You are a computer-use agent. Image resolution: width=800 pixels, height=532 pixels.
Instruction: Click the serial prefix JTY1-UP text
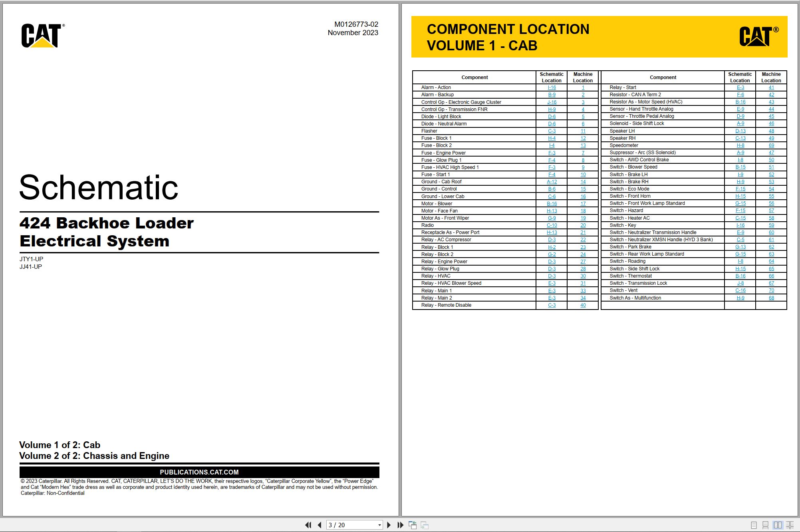point(31,259)
